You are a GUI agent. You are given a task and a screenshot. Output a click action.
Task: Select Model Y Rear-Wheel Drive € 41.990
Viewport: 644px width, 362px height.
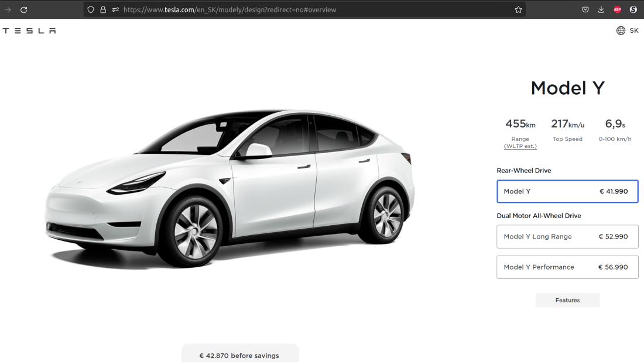click(567, 191)
